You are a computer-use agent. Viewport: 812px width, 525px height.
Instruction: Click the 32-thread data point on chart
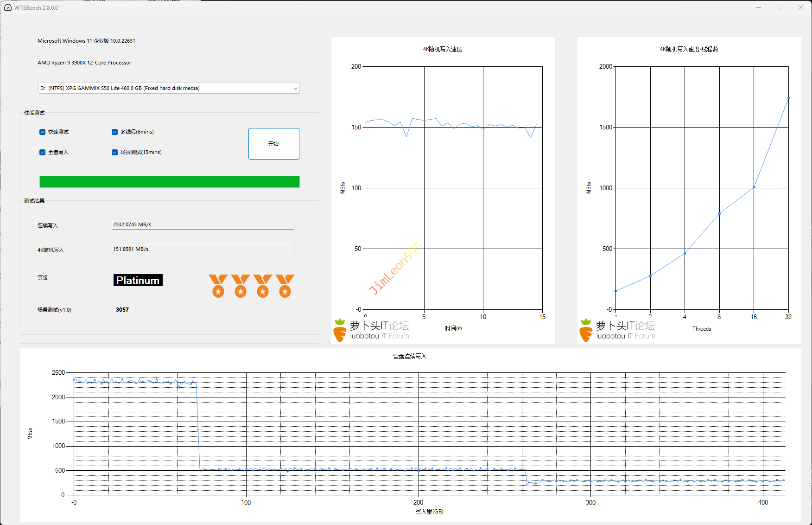(x=788, y=98)
